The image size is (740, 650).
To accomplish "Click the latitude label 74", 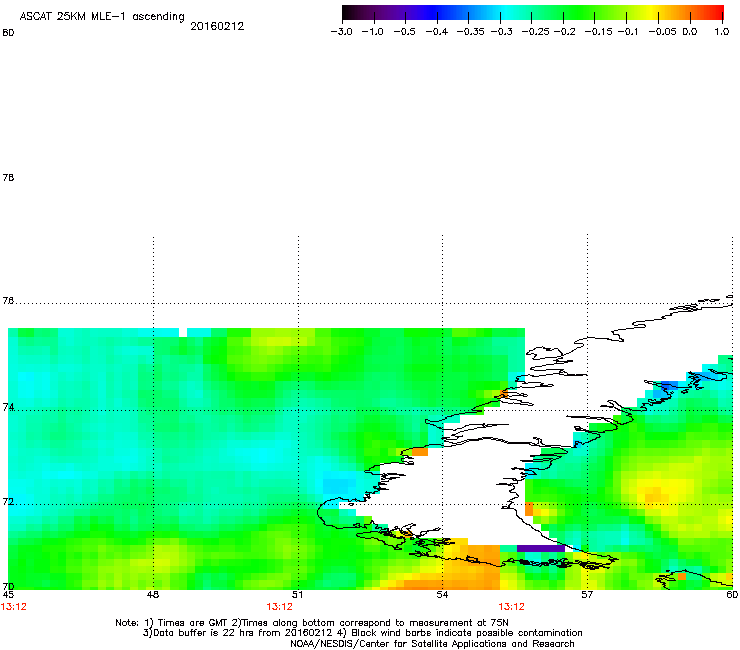I will (8, 407).
